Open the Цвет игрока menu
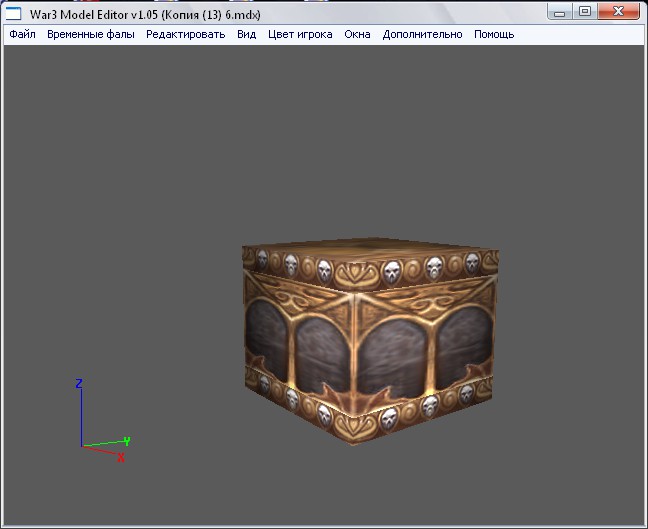The width and height of the screenshot is (648, 529). [300, 34]
